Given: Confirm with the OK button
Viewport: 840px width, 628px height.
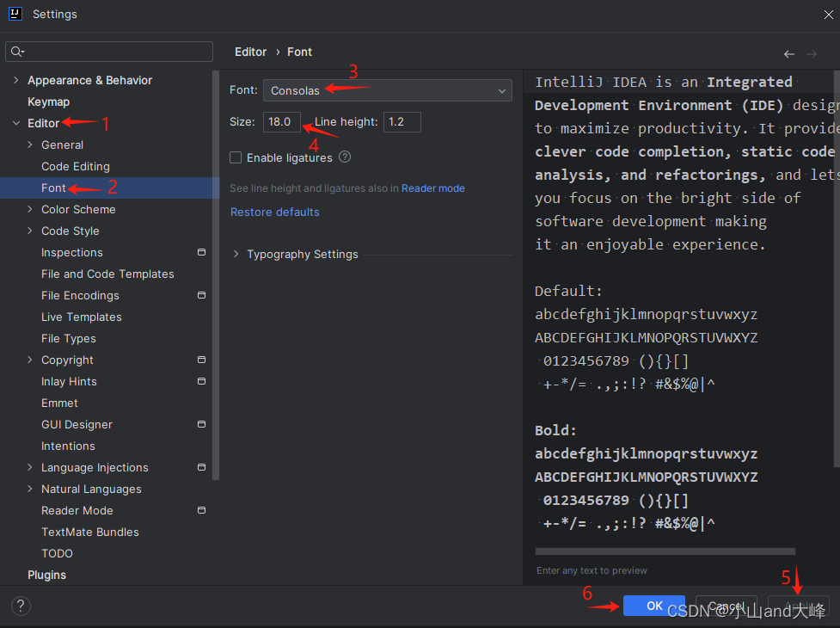Looking at the screenshot, I should click(654, 606).
